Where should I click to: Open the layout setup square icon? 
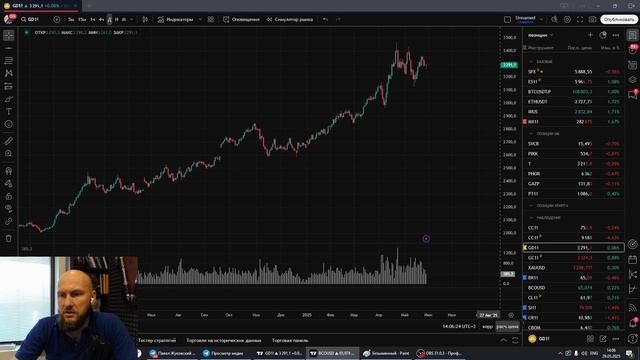[x=507, y=19]
